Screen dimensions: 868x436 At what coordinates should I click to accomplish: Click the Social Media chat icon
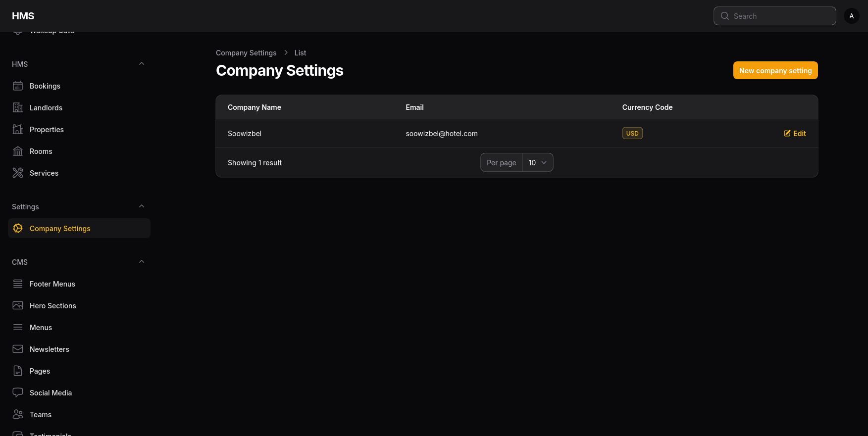18,393
